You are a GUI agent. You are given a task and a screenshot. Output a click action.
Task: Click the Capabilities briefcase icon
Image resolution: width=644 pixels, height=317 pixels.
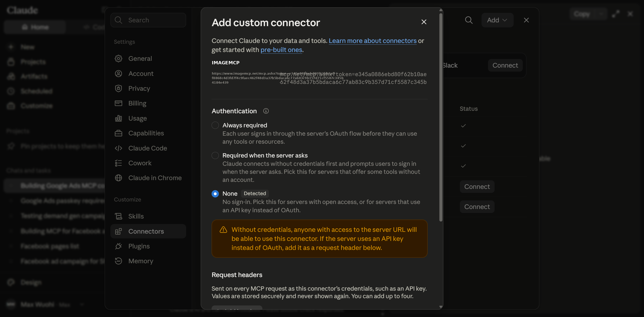(118, 133)
